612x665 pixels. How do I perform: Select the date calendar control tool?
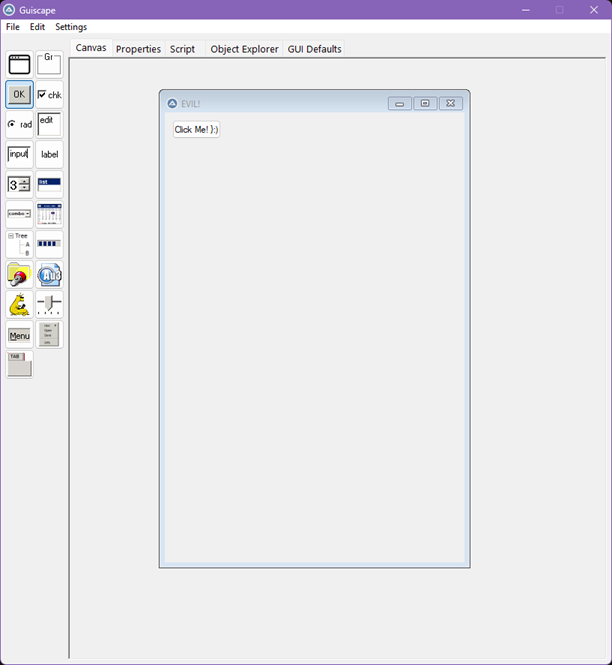tap(49, 215)
